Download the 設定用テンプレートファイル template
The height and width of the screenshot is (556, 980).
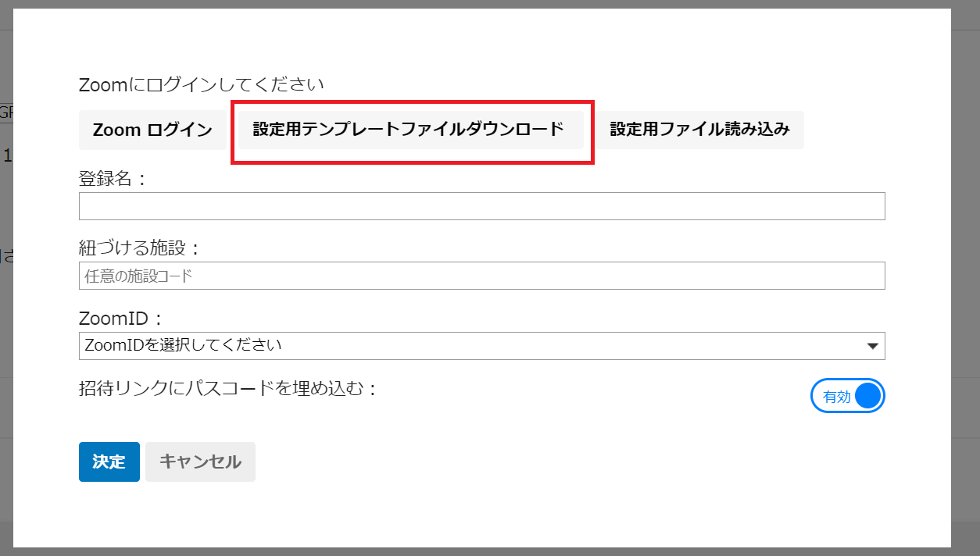(x=408, y=130)
